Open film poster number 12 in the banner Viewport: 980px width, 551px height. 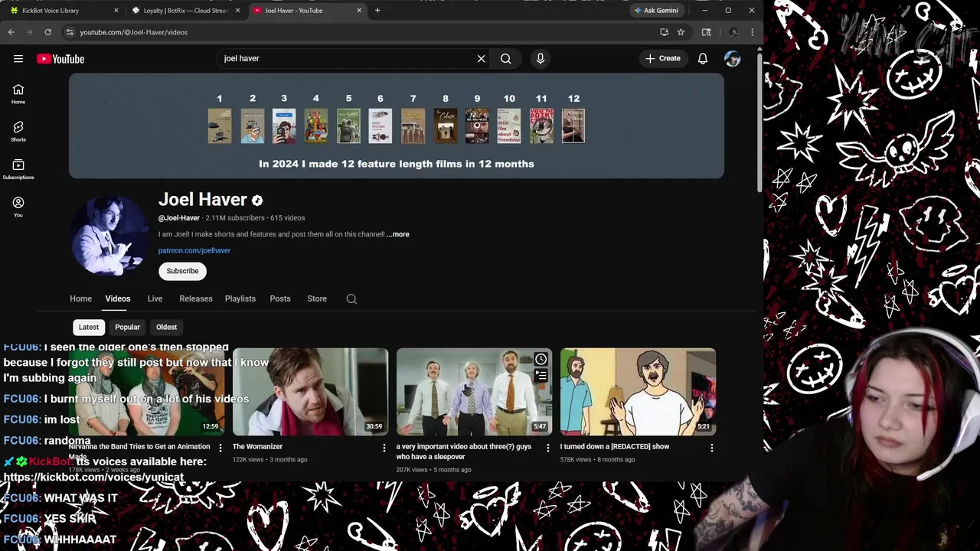[x=573, y=126]
